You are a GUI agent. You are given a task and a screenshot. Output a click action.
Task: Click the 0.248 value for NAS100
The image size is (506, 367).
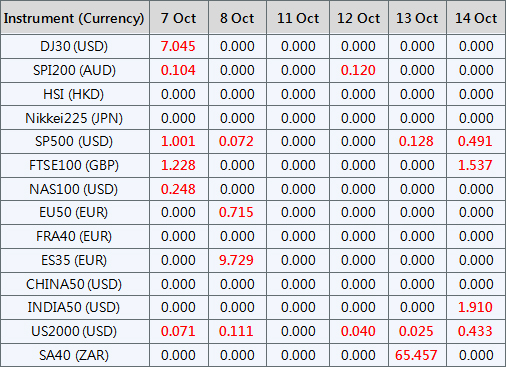pyautogui.click(x=178, y=189)
